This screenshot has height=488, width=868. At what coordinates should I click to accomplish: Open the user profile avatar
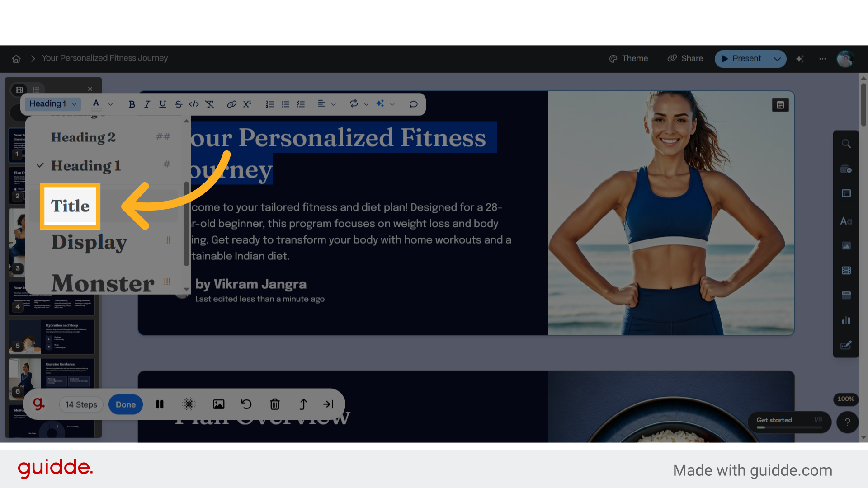(845, 59)
